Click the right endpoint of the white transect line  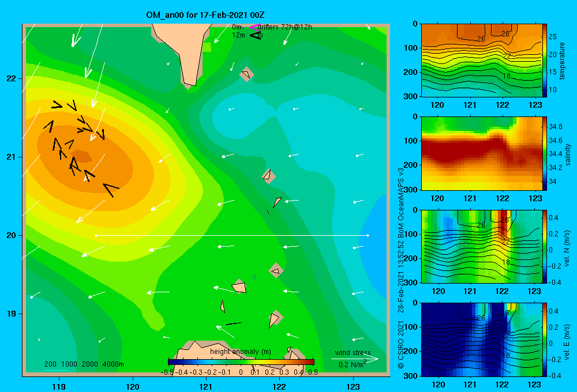(x=368, y=235)
